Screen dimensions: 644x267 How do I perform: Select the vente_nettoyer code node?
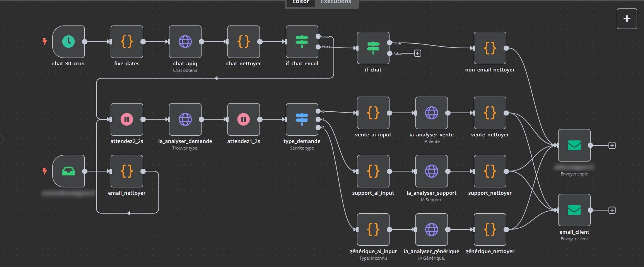click(x=490, y=113)
